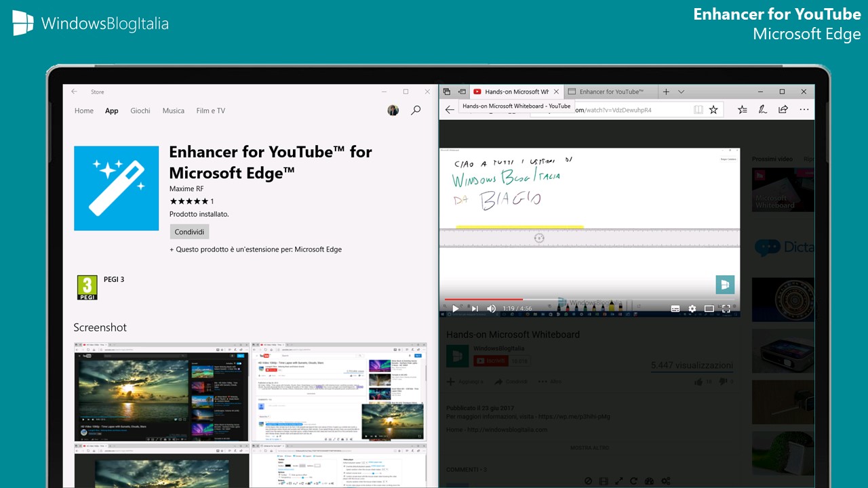Click the Enhancer for YouTube magic wand app icon
Image resolution: width=868 pixels, height=488 pixels.
click(x=115, y=188)
